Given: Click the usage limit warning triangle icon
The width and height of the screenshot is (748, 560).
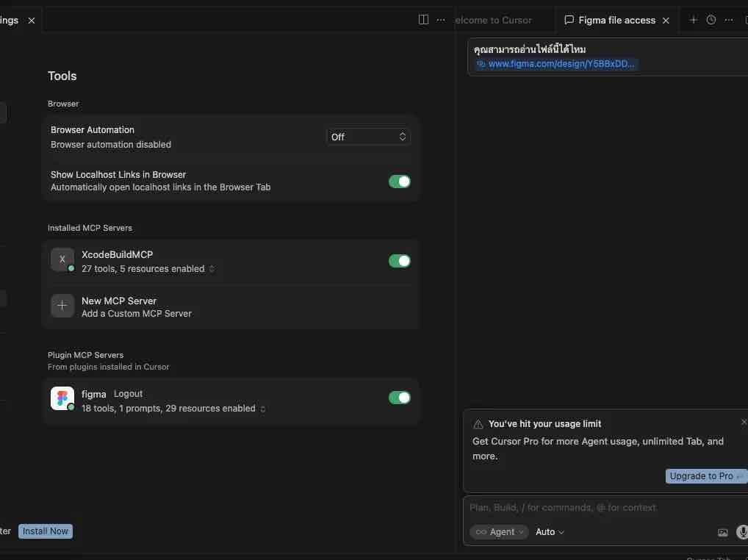Looking at the screenshot, I should click(478, 424).
